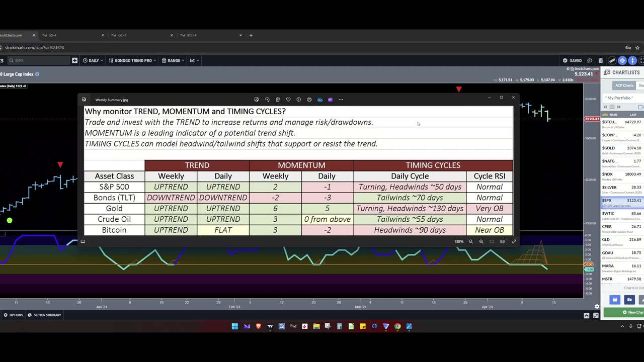Viewport: 644px width, 362px height.
Task: Open the Windows Start menu
Action: pyautogui.click(x=234, y=326)
